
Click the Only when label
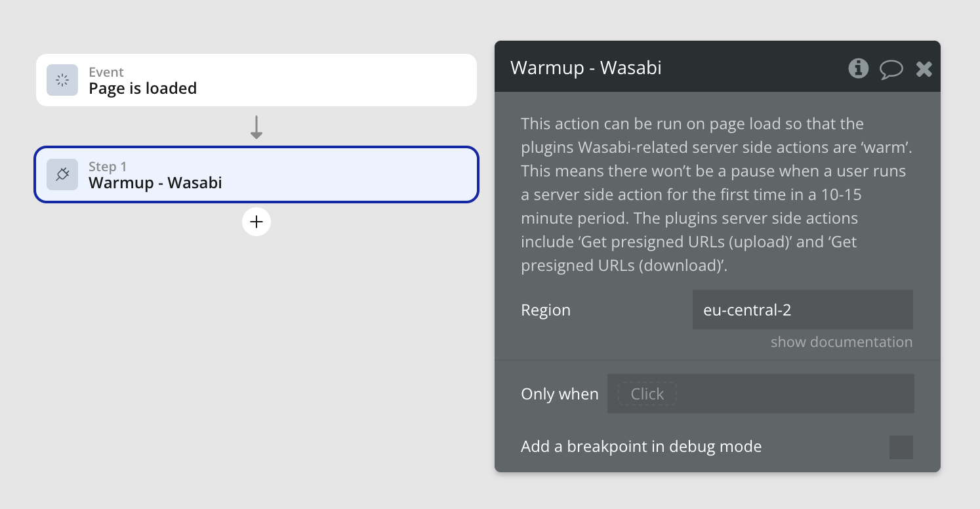coord(560,394)
